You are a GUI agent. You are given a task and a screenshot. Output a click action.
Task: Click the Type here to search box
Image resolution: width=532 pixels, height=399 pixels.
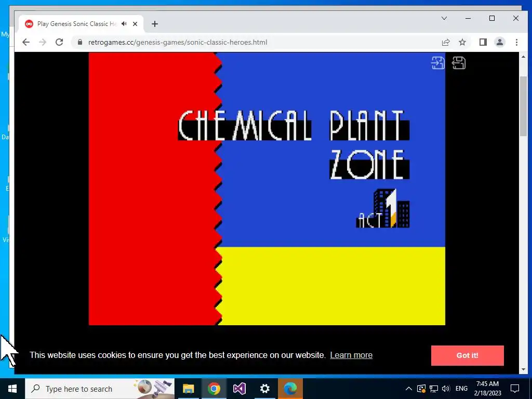[100, 389]
